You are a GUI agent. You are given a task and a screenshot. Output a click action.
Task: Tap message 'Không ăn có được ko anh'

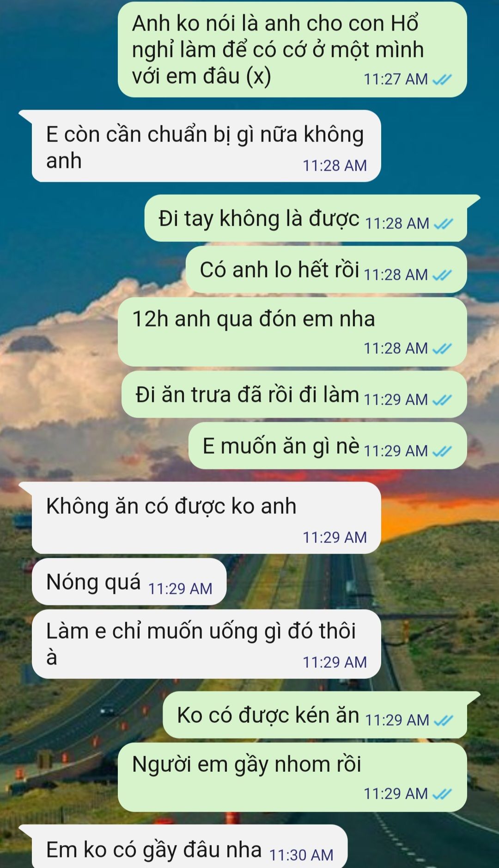pyautogui.click(x=206, y=518)
